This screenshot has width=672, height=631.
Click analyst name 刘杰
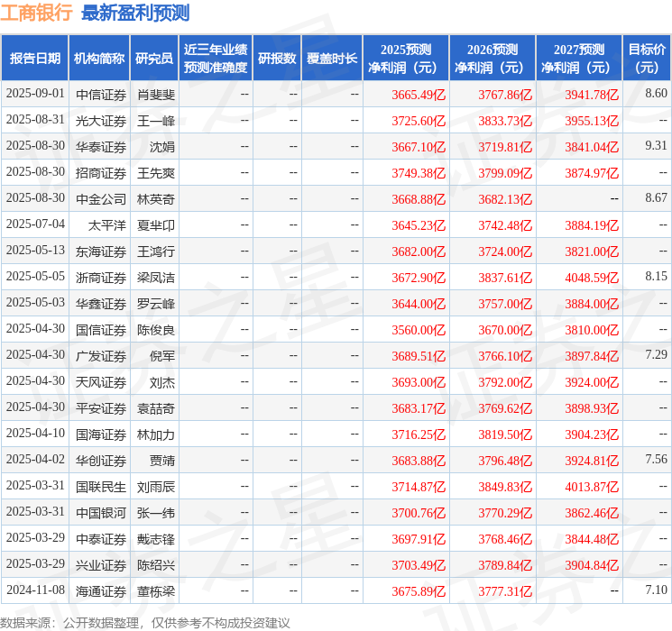pos(162,382)
